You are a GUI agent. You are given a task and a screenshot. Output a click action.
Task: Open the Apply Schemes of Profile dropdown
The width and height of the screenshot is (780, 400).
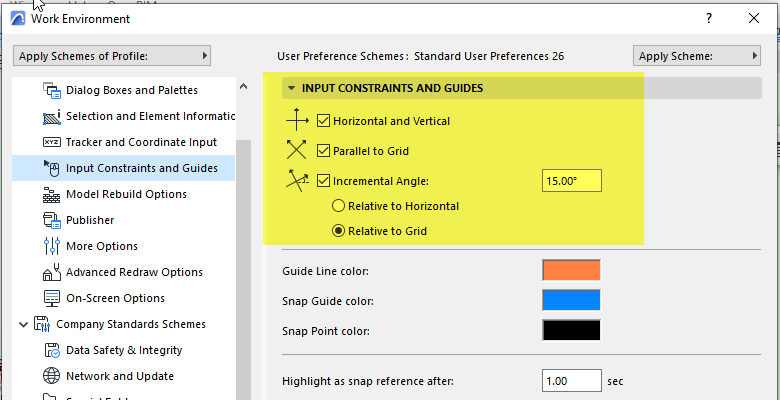coord(114,56)
